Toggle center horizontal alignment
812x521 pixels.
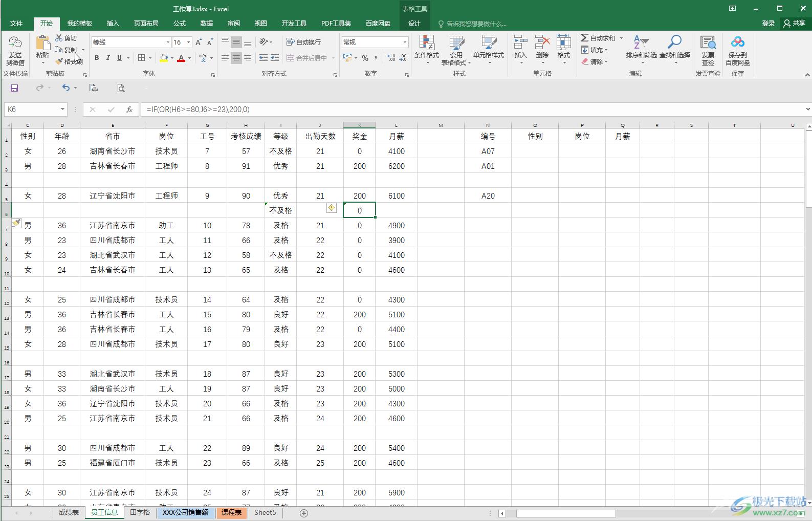point(236,58)
